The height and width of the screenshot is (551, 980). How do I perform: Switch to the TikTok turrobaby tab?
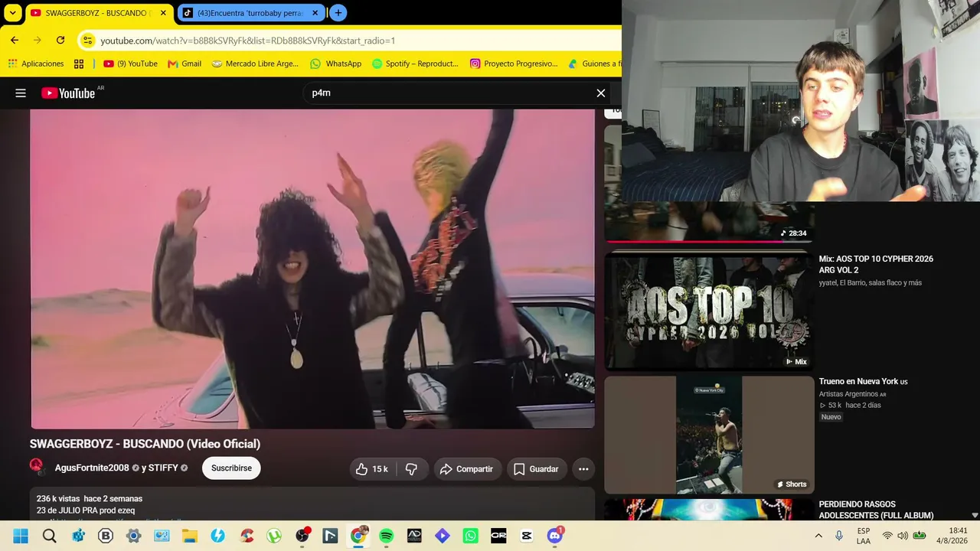click(x=250, y=13)
